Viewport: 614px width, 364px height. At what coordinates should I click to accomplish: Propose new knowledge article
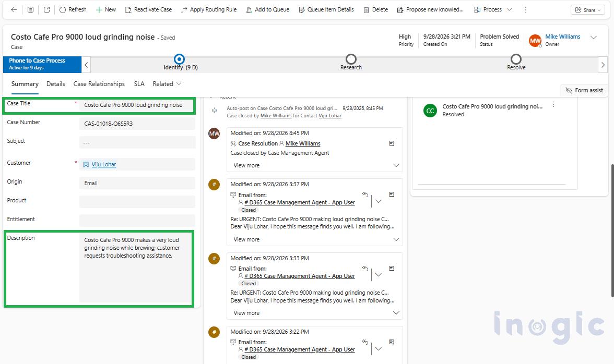430,10
